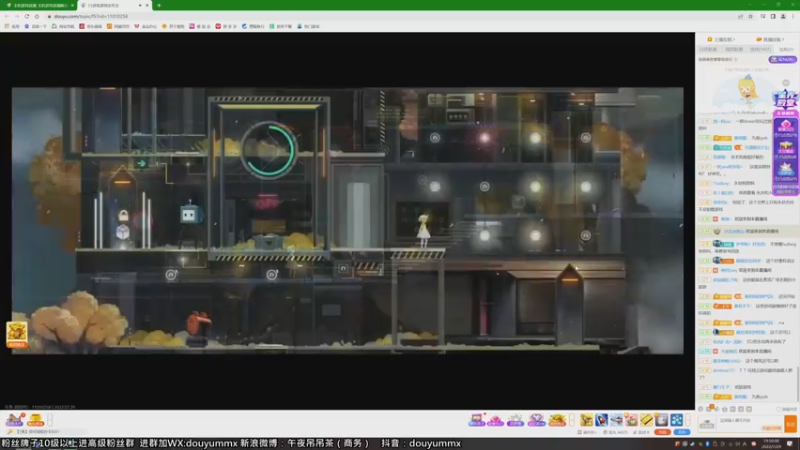The width and height of the screenshot is (800, 450).
Task: Expand more gifts arrow at right
Action: point(688,420)
